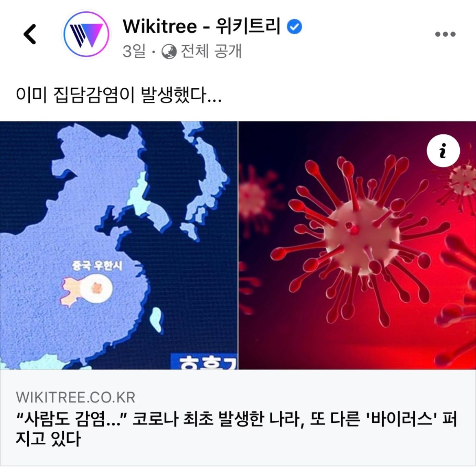
Task: Open the image info 'i' icon
Action: [443, 150]
